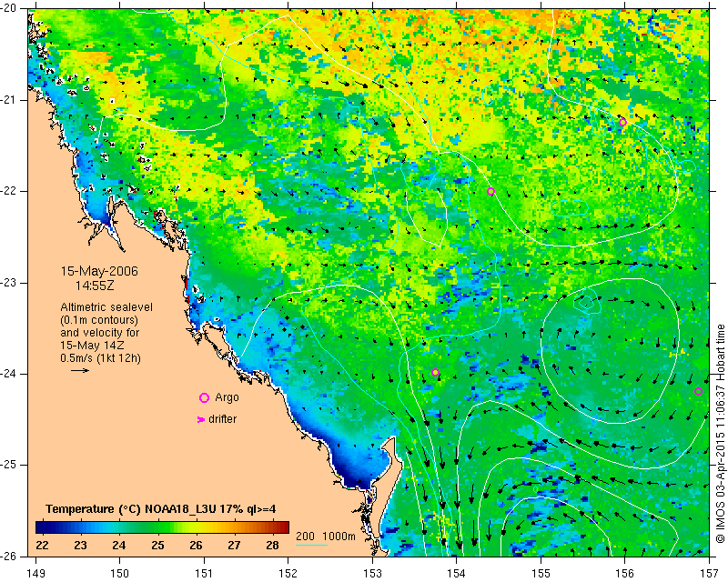The height and width of the screenshot is (582, 728).
Task: Click the 'and velocity for' caption line
Action: point(100,333)
